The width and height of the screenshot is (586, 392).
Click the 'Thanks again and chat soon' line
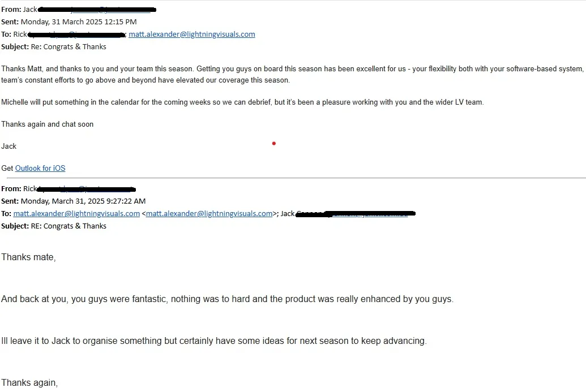[x=48, y=124]
